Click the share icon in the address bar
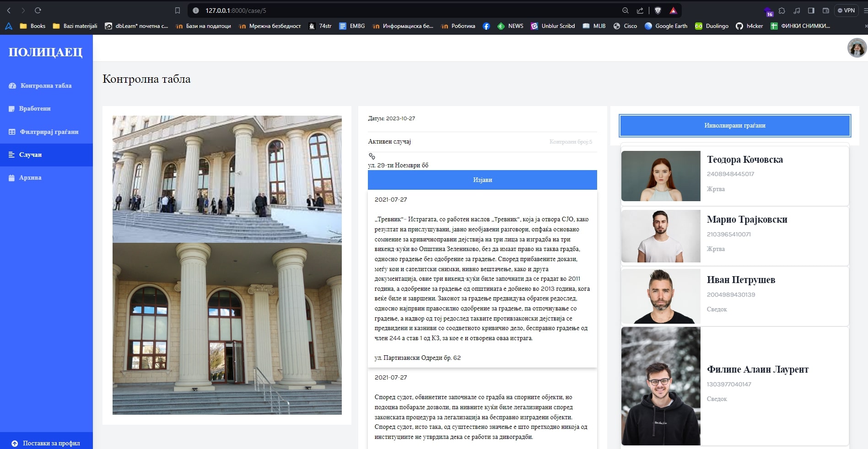 tap(640, 11)
